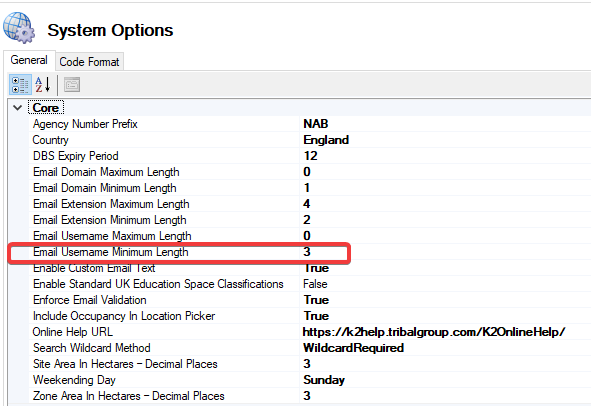Click the Country value England
Image resolution: width=591 pixels, height=406 pixels.
point(326,140)
